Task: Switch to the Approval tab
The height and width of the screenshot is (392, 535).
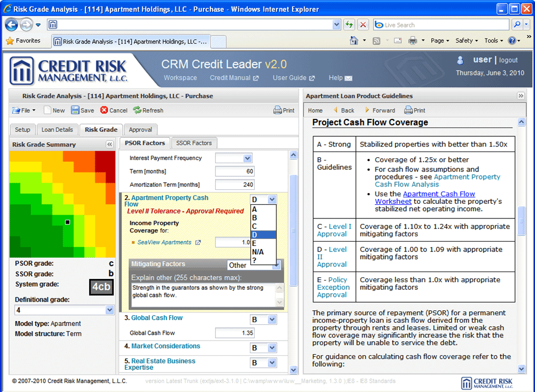Action: (x=140, y=130)
